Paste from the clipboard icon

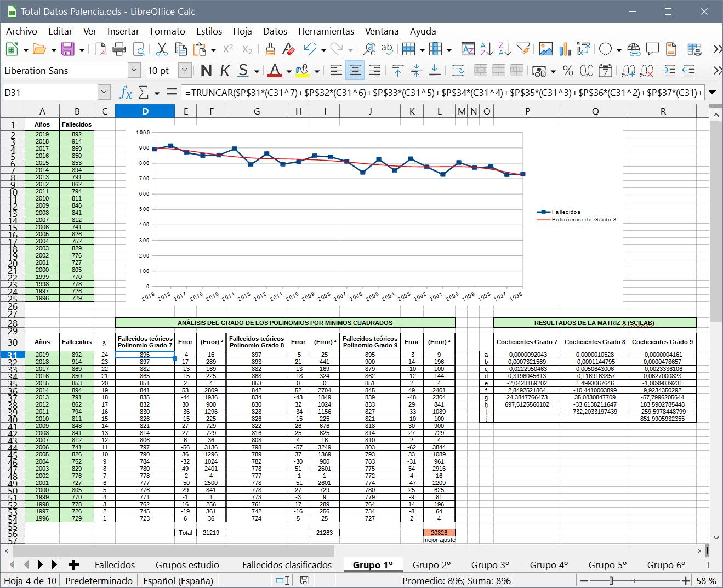pyautogui.click(x=200, y=50)
